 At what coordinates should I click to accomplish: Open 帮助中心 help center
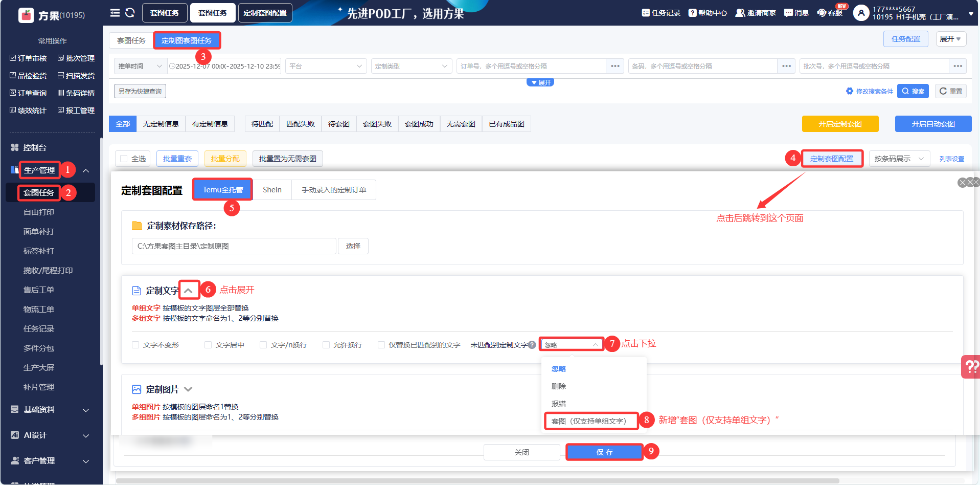(x=708, y=13)
